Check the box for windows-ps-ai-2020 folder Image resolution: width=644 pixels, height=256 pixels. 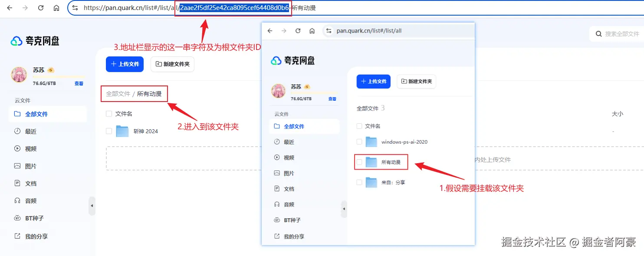click(x=359, y=142)
